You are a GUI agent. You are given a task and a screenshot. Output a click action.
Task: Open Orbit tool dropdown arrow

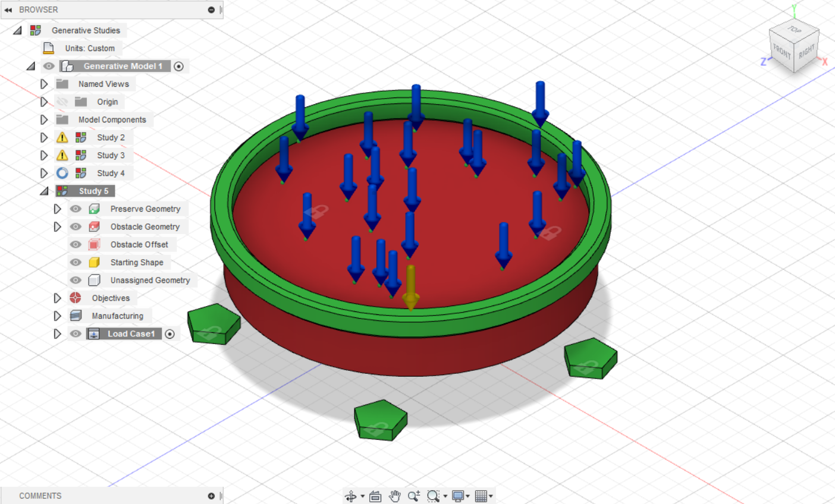tap(362, 496)
